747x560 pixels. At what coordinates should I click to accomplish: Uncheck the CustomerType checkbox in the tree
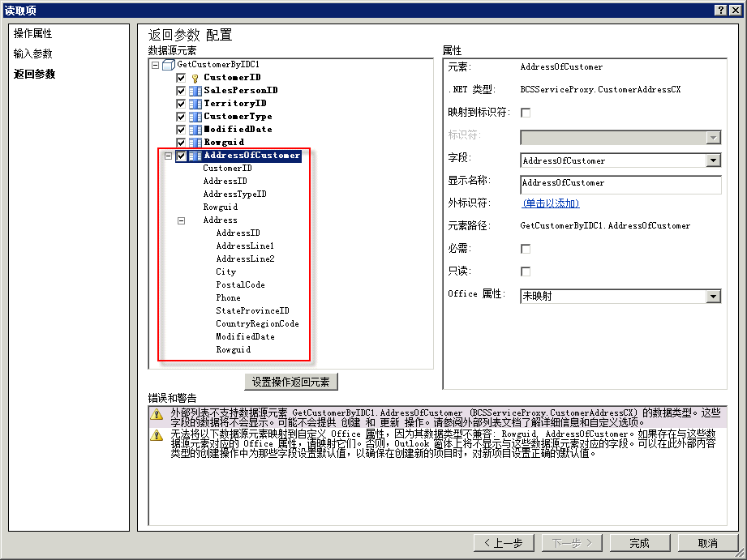[180, 116]
